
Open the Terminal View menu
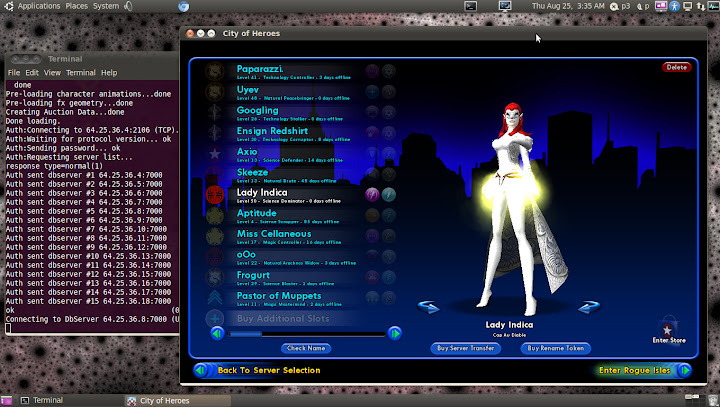52,73
